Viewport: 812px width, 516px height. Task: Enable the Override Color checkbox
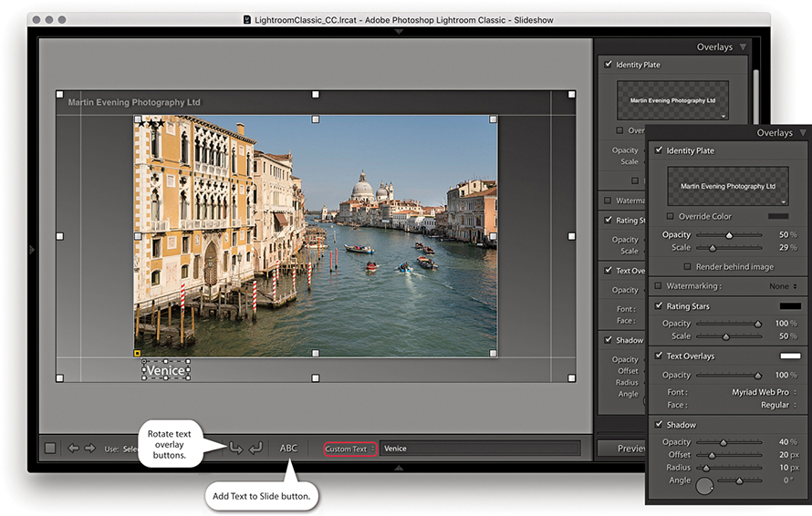pos(671,216)
